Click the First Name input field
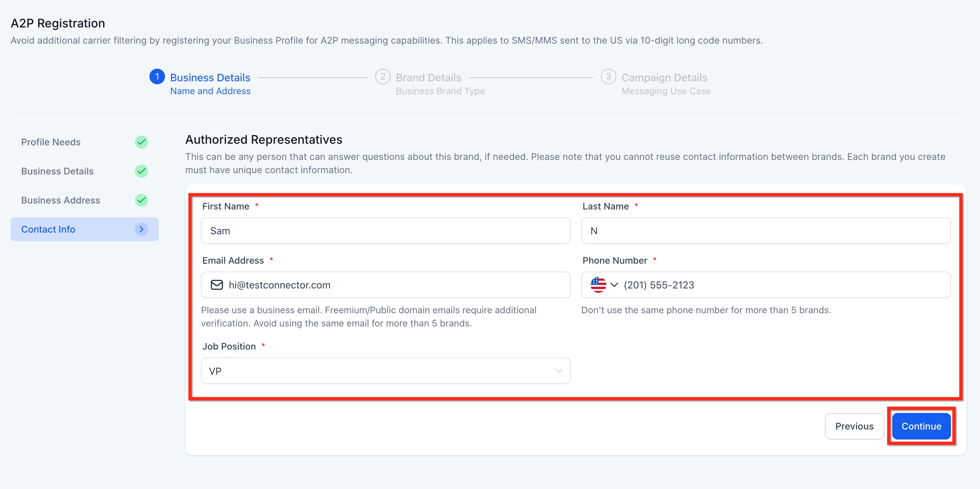Viewport: 980px width, 489px height. pos(386,231)
